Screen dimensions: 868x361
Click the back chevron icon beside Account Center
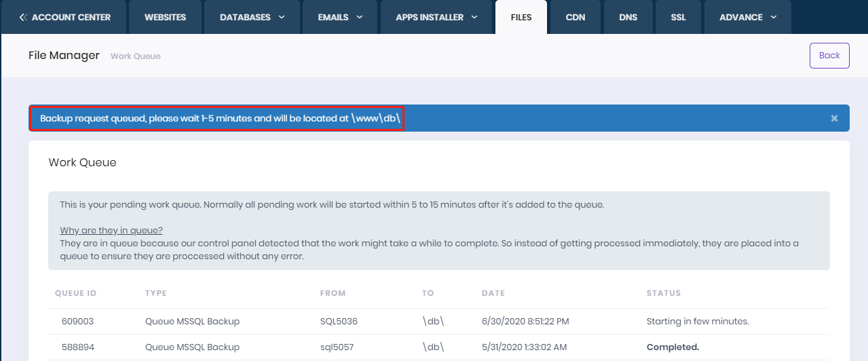(23, 17)
